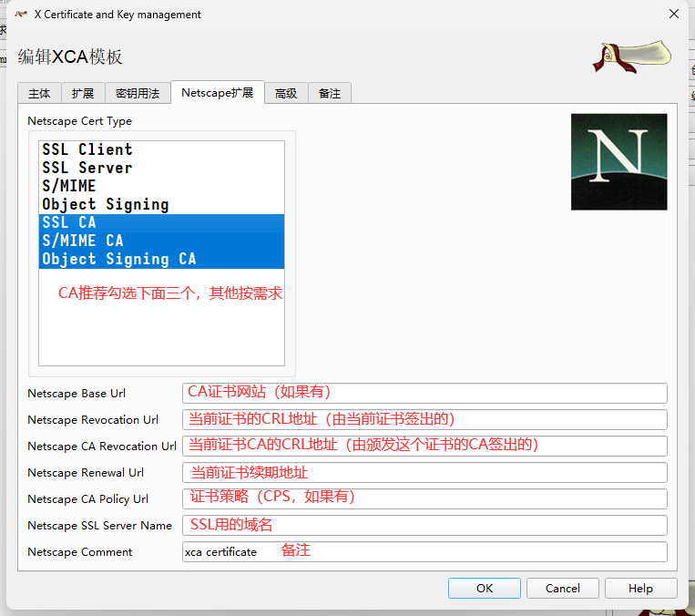Select the 备注 tab
Screen dimensions: 695x616
click(330, 93)
